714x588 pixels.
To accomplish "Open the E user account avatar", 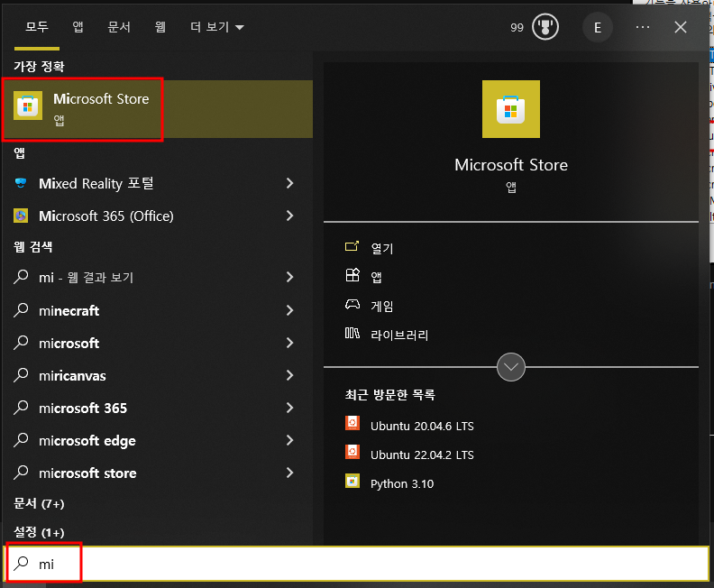I will click(x=598, y=27).
